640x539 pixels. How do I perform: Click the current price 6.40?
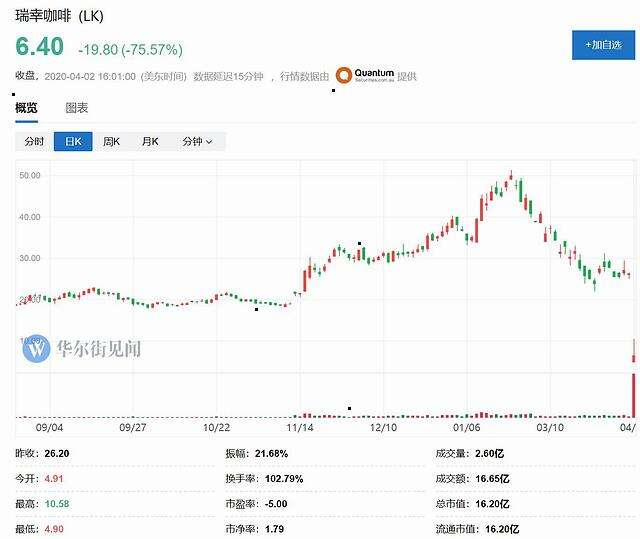(40, 46)
